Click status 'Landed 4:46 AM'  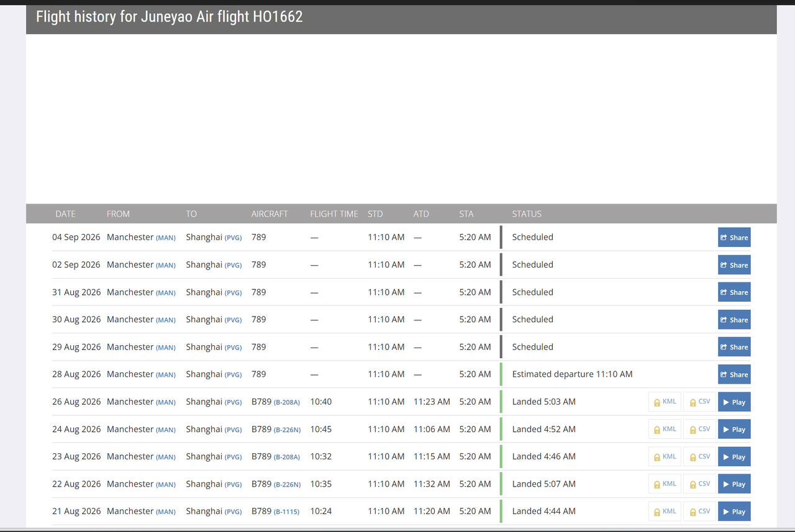544,456
